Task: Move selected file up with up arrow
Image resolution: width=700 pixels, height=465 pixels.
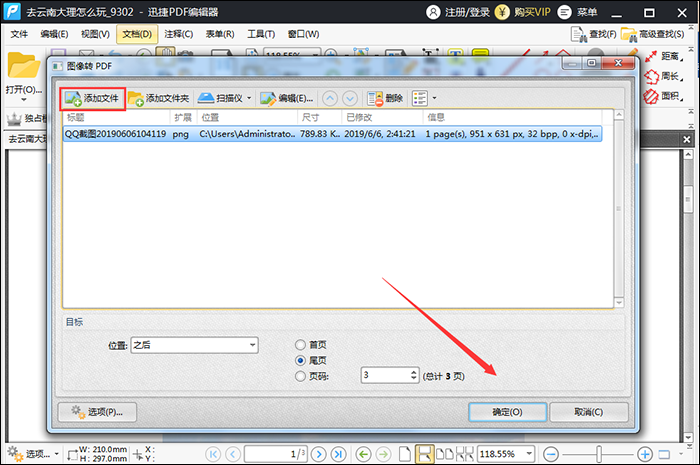Action: (x=330, y=99)
